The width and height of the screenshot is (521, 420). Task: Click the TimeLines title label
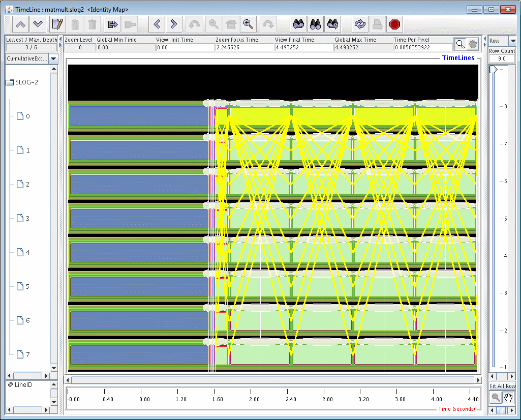click(x=458, y=58)
